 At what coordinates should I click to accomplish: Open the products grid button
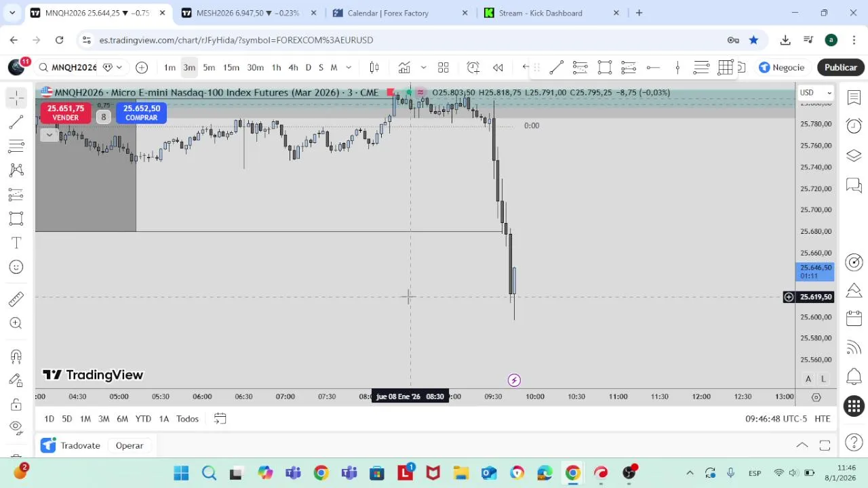pyautogui.click(x=854, y=406)
